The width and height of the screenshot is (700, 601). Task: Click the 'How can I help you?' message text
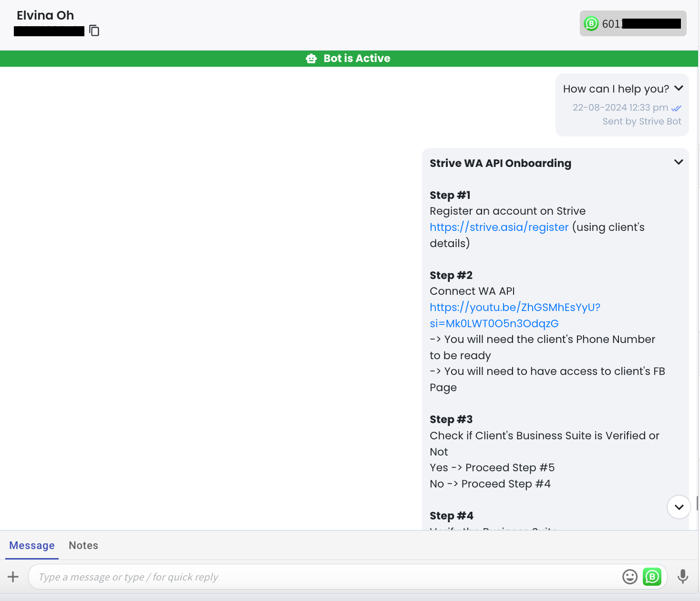tap(616, 89)
